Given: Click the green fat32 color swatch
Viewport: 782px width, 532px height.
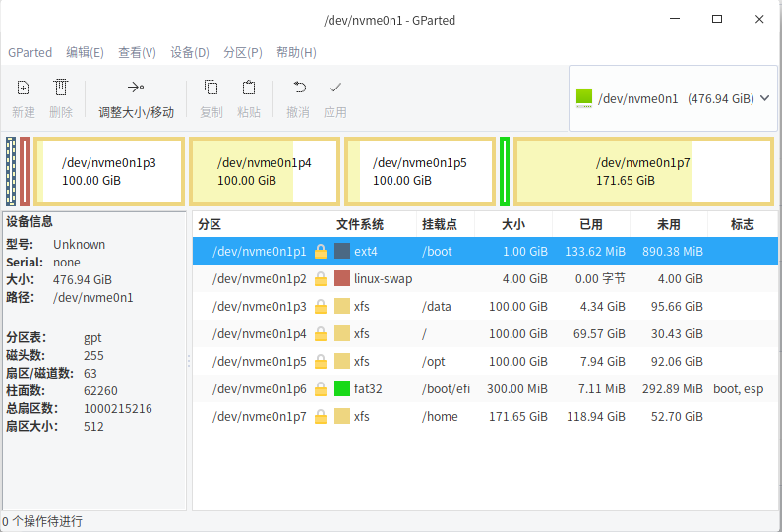Looking at the screenshot, I should click(342, 388).
